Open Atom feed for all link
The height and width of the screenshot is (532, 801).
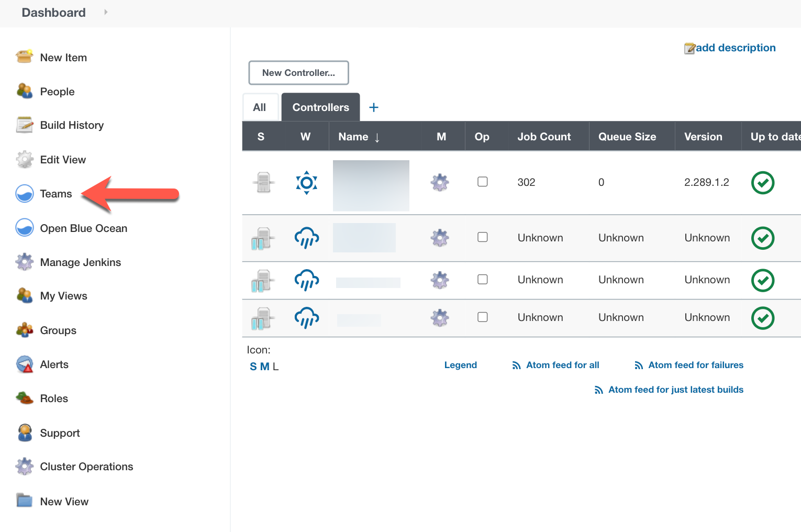pyautogui.click(x=563, y=365)
